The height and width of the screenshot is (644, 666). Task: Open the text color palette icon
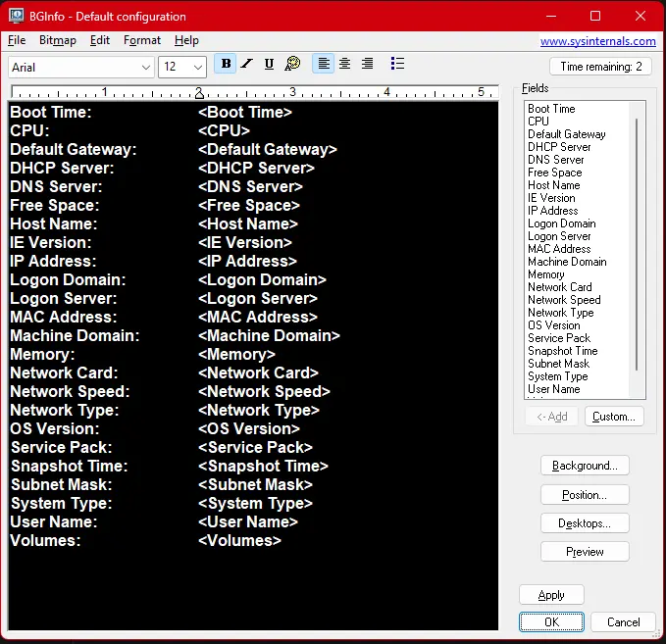click(292, 64)
